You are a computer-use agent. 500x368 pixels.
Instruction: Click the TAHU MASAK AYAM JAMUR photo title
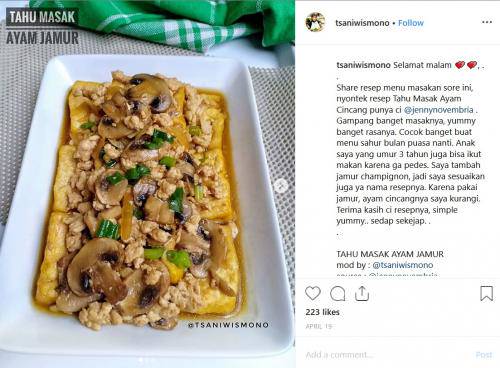42,27
